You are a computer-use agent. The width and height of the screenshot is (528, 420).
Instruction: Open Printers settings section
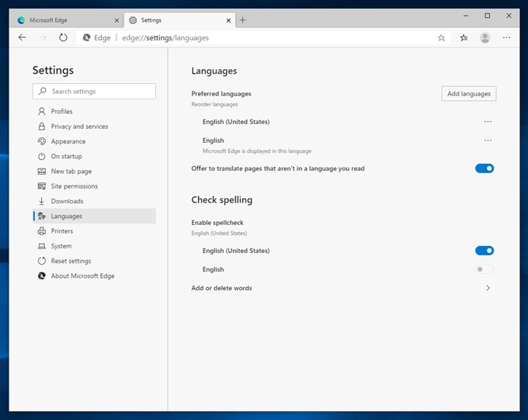tap(94, 231)
